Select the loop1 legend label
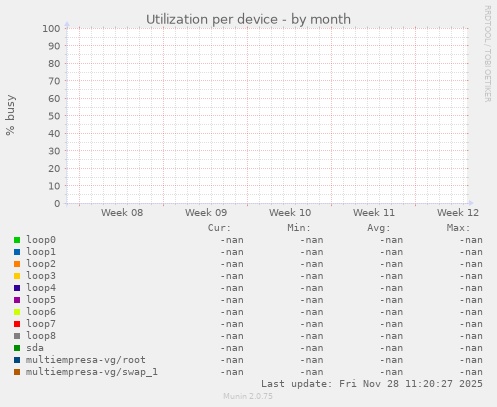This screenshot has width=497, height=407. click(x=41, y=252)
